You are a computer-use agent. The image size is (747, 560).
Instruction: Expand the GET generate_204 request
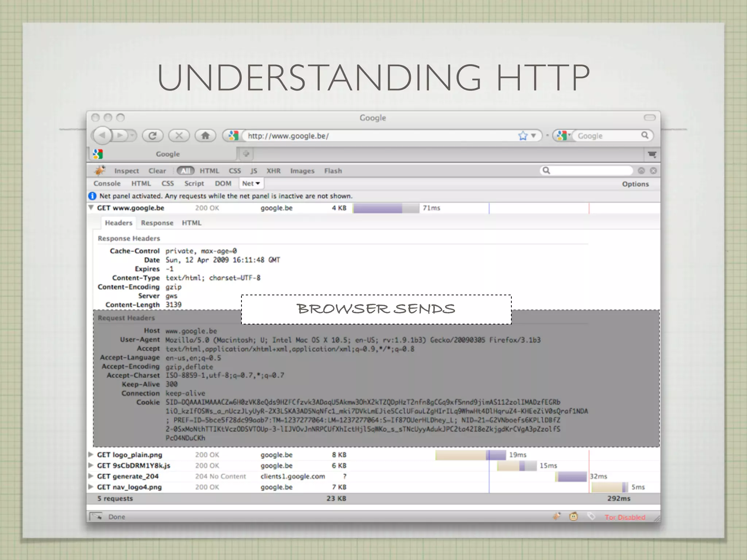coord(91,476)
